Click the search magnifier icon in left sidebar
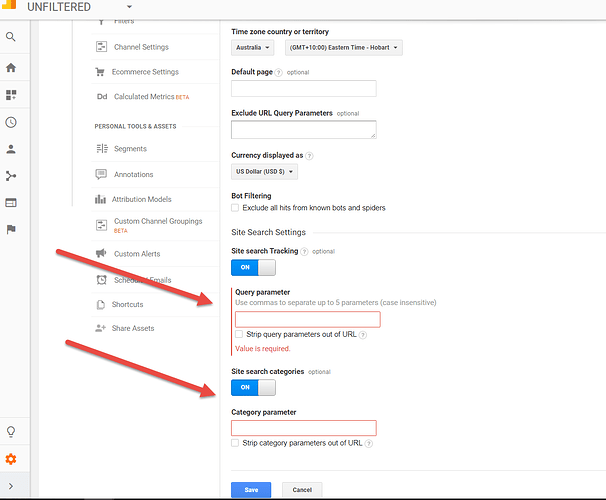This screenshot has height=500, width=606. (11, 37)
